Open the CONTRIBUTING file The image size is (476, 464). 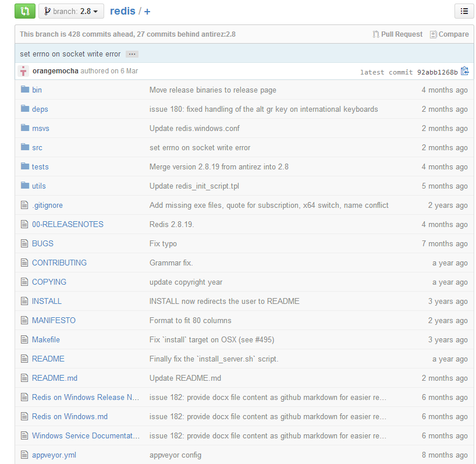[x=59, y=263]
